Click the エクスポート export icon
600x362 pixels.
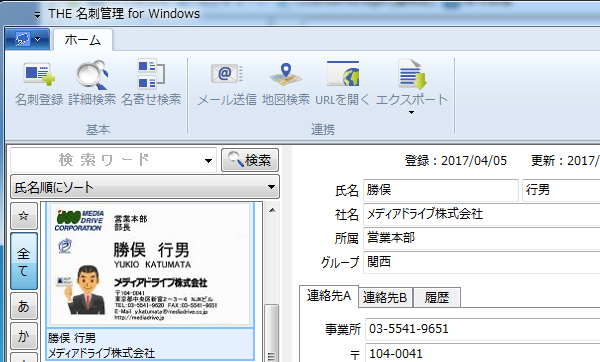click(x=412, y=74)
